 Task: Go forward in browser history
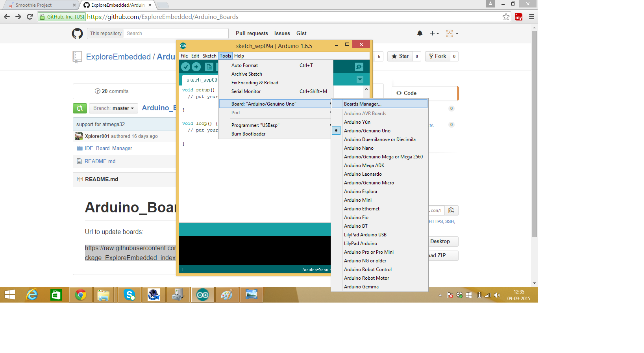tap(18, 17)
